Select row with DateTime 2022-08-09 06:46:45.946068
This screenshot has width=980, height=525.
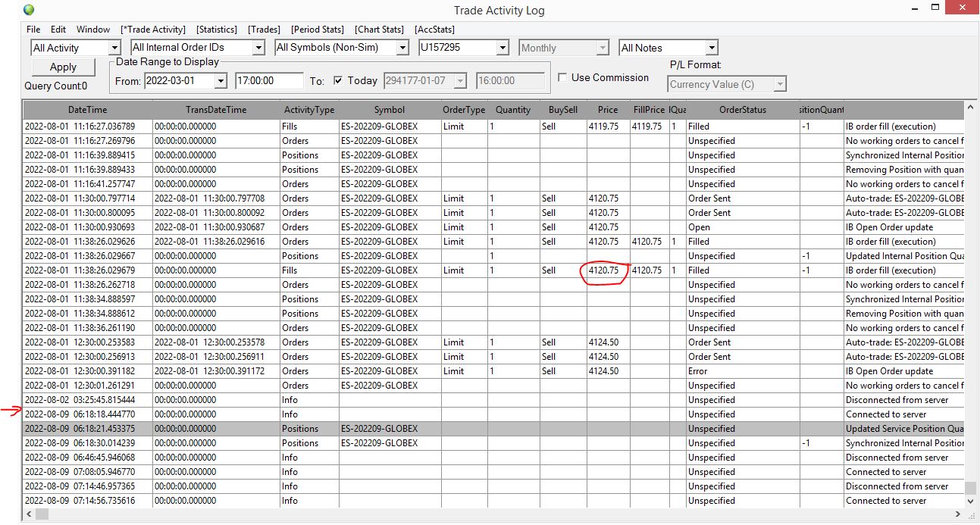pyautogui.click(x=493, y=458)
